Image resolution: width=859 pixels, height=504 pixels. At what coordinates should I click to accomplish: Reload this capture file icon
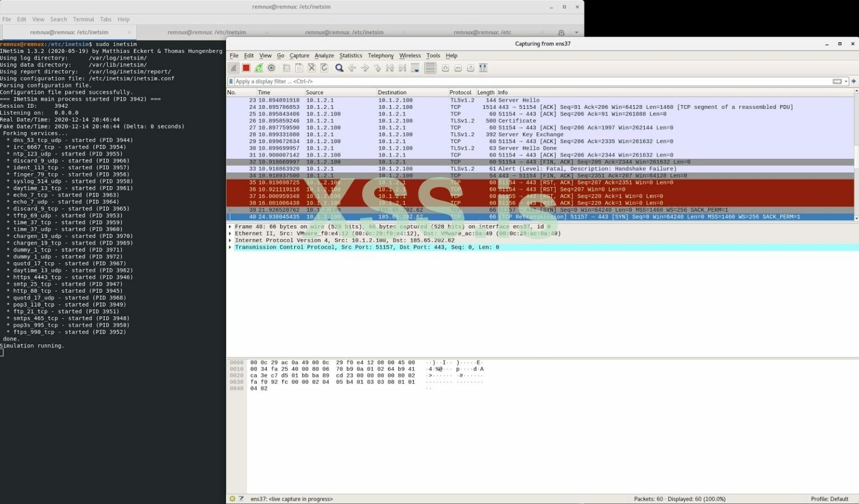tap(324, 68)
